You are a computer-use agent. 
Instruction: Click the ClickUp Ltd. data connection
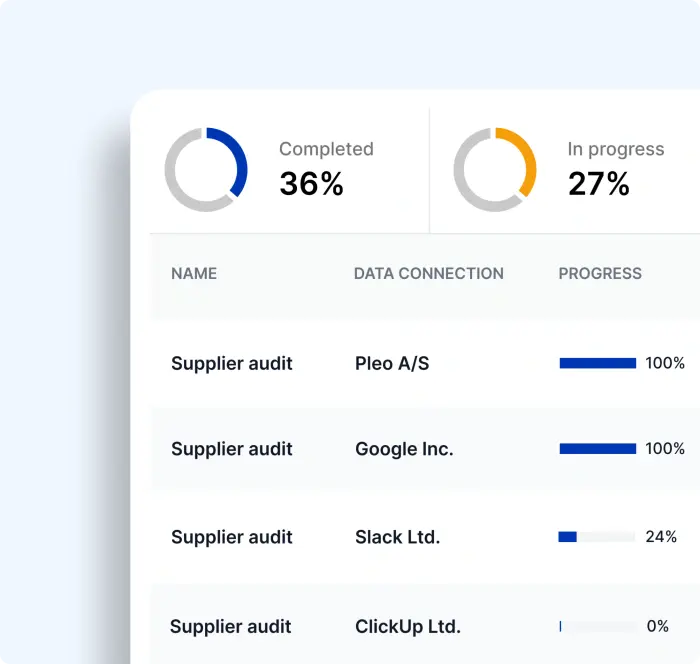tap(408, 627)
